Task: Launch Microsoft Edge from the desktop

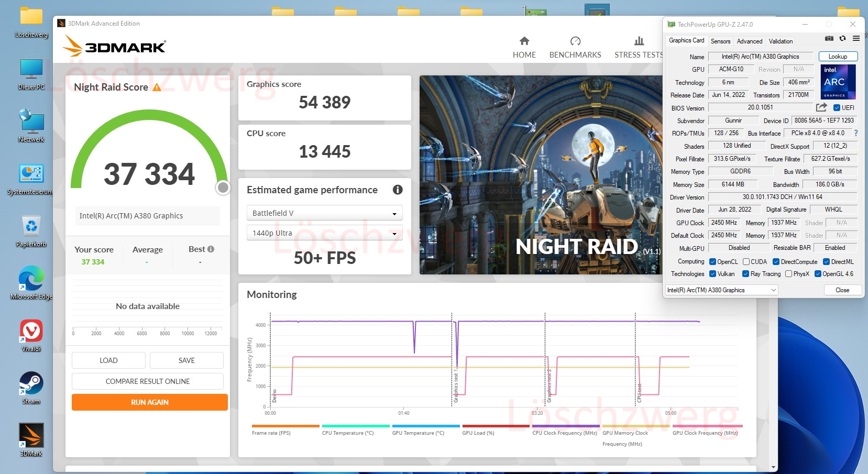Action: [31, 283]
